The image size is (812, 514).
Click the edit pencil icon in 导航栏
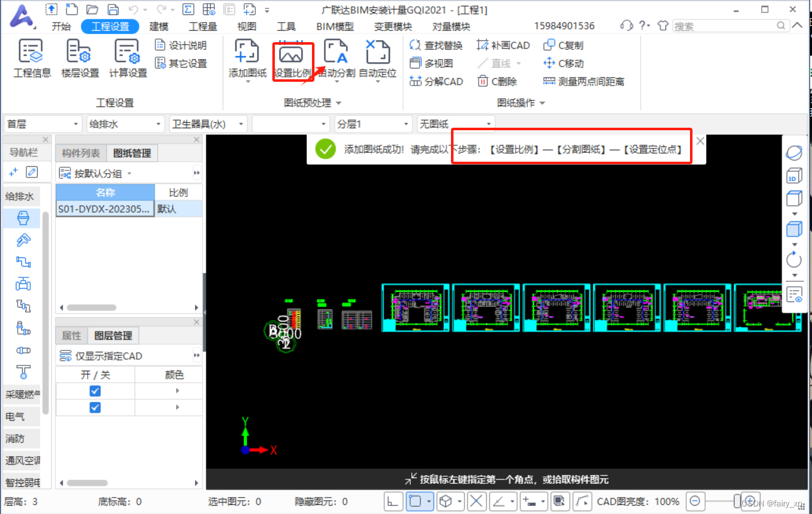[31, 172]
